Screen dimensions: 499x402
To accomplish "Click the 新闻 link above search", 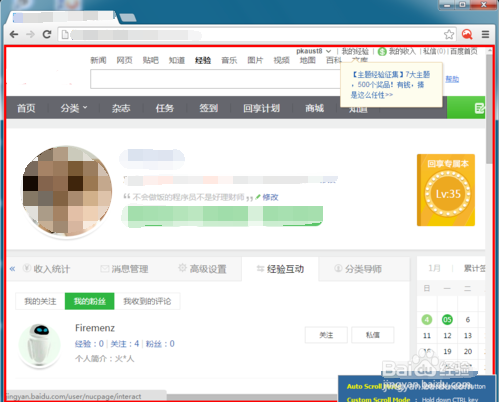I will point(98,60).
